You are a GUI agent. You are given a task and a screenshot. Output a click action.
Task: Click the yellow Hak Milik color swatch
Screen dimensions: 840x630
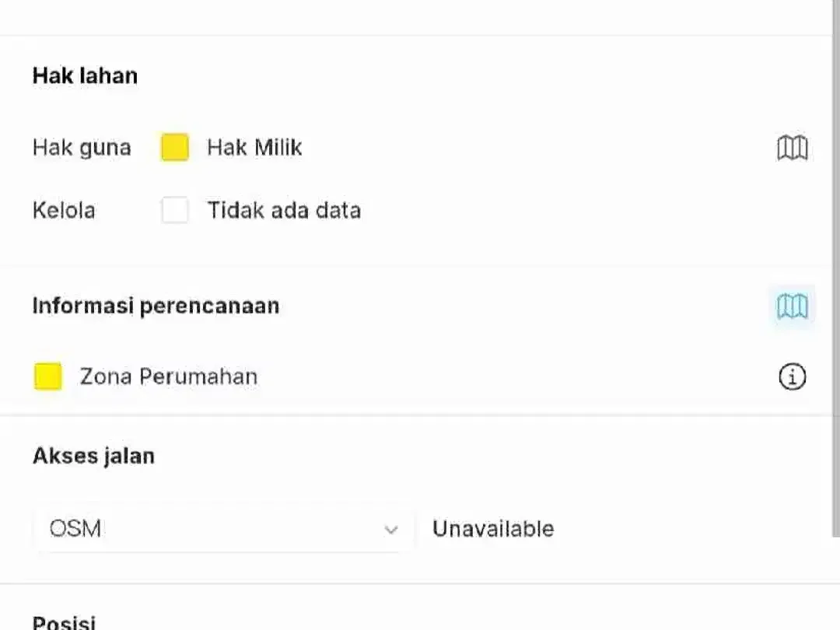[175, 147]
